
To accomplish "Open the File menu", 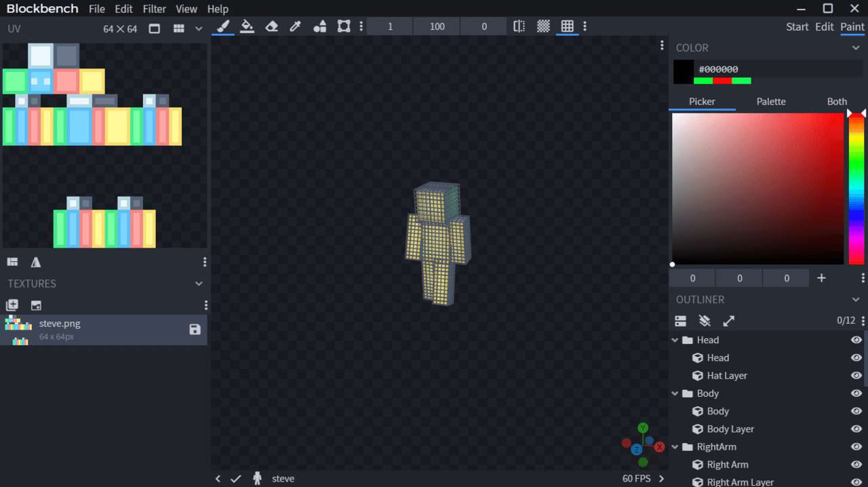I will 97,9.
